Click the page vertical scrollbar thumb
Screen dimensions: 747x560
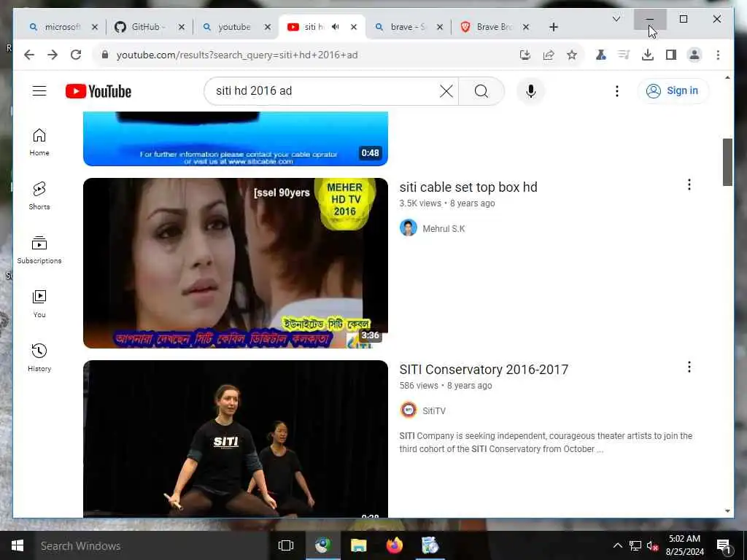pos(727,162)
